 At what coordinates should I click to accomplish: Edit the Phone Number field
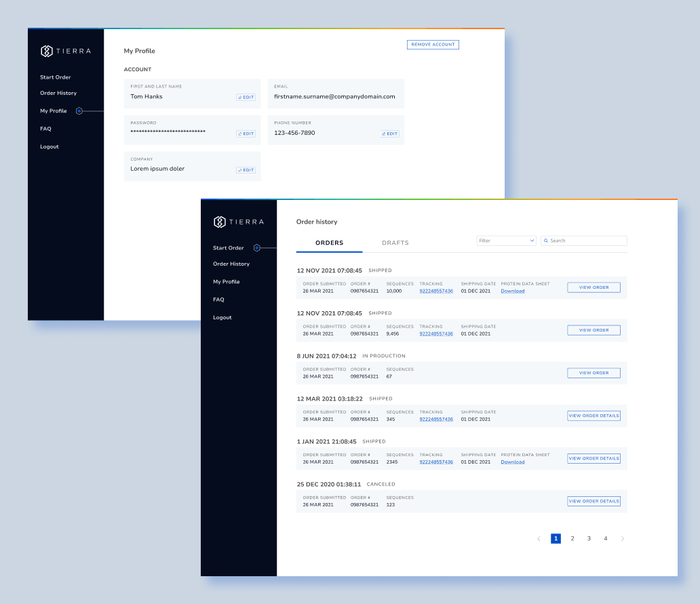390,134
